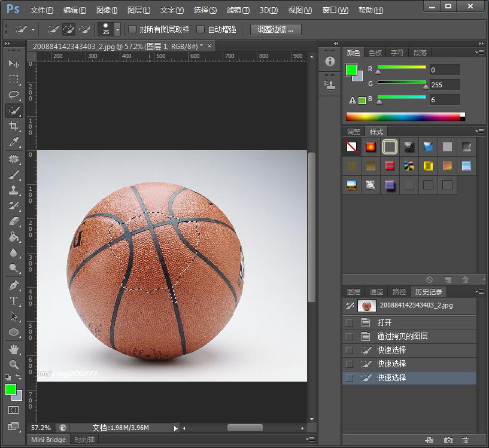This screenshot has width=489, height=448.
Task: Delete current history state trash icon
Action: click(465, 440)
